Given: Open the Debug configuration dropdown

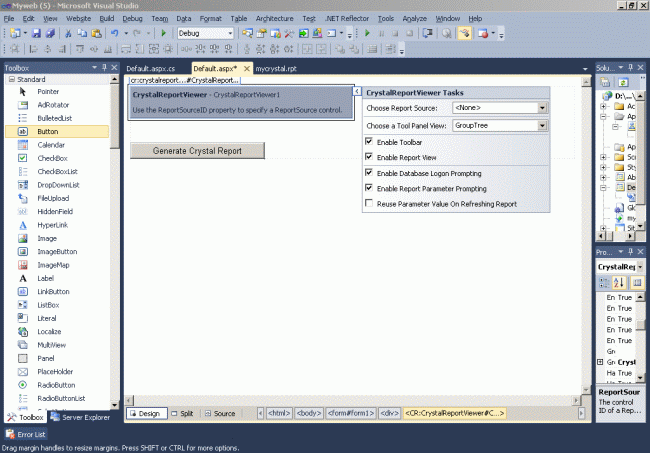Looking at the screenshot, I should [230, 33].
